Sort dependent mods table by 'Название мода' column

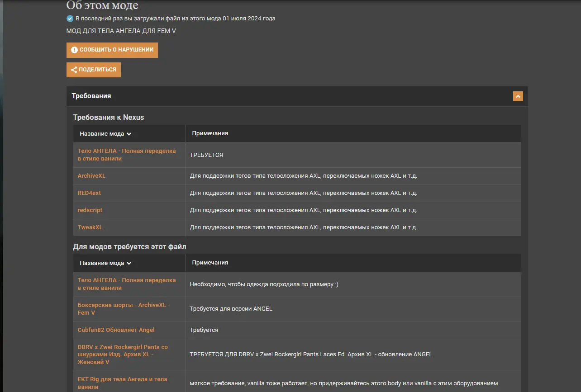[105, 263]
